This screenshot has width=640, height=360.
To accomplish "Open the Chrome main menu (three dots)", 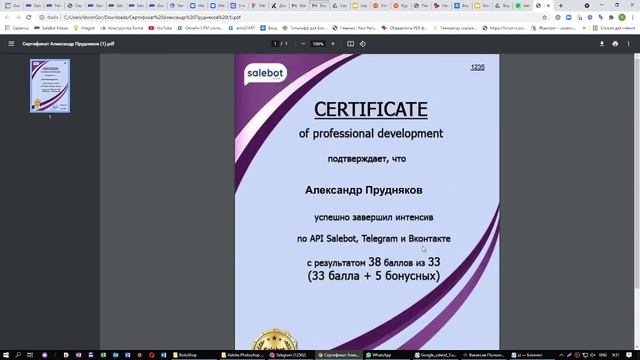I will [x=633, y=18].
